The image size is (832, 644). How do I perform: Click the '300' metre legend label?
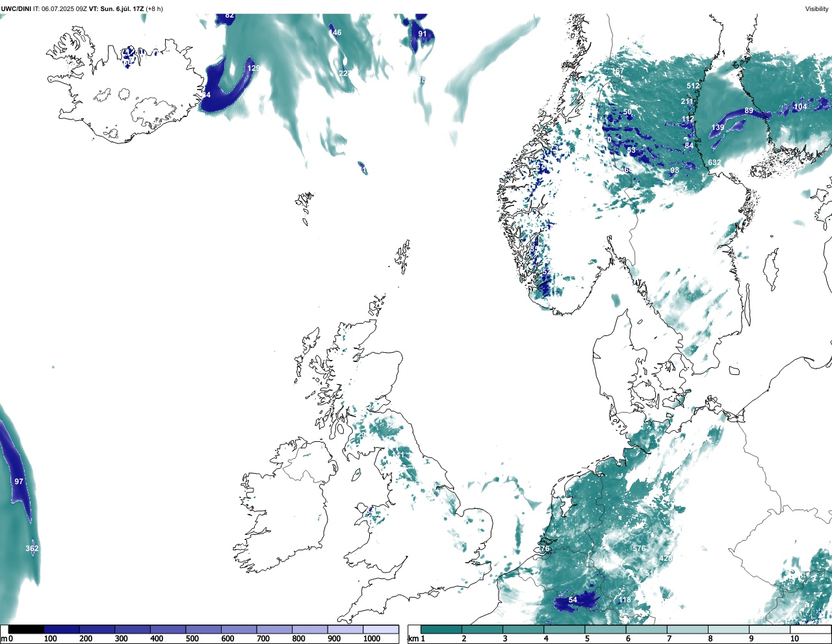[121, 639]
